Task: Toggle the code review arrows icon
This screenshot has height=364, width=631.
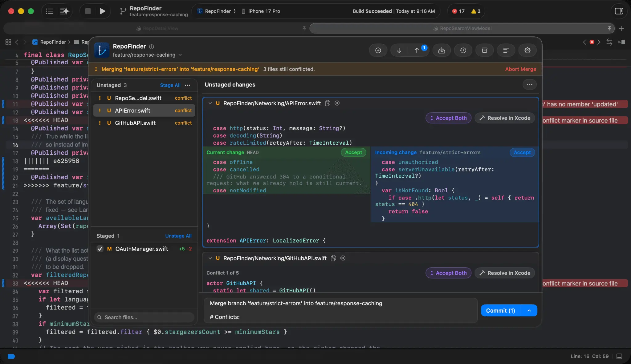Action: pos(609,42)
